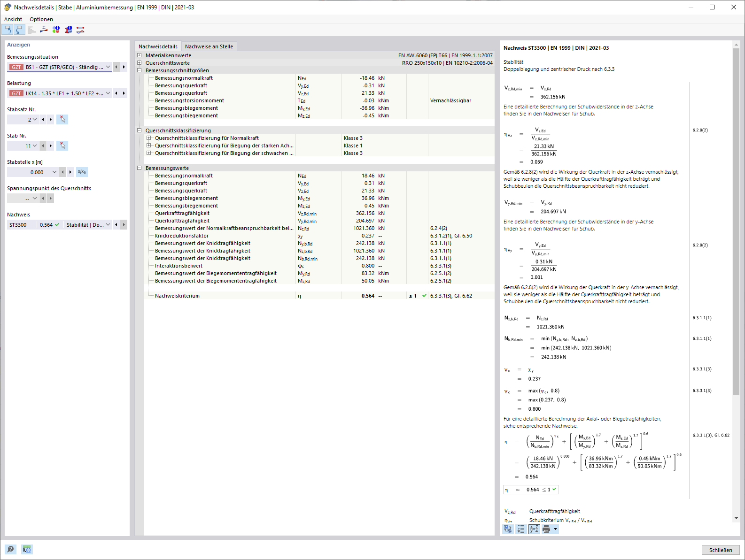This screenshot has height=560, width=745.
Task: Switch to the Nachweisdetails tab
Action: (158, 46)
